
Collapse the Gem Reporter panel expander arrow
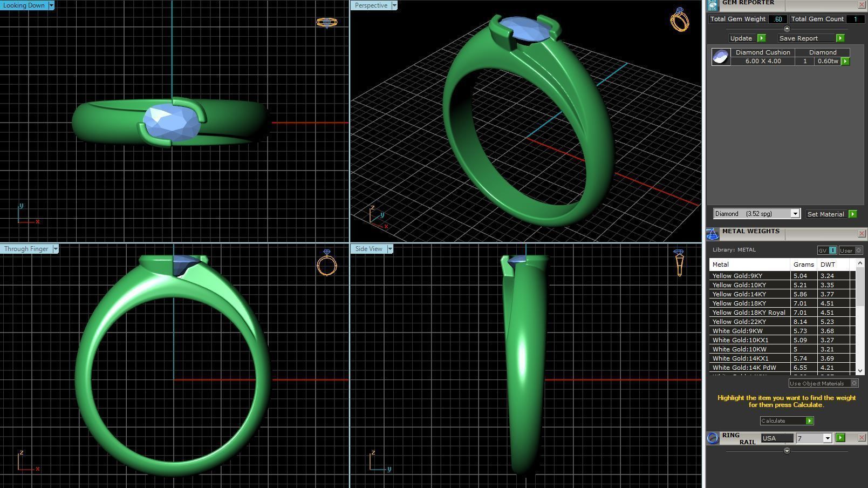pos(787,29)
